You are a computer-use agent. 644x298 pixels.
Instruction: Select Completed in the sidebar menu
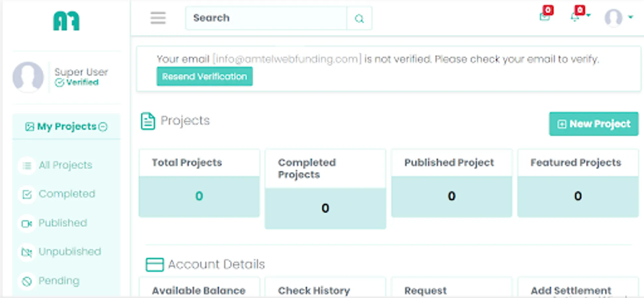67,194
